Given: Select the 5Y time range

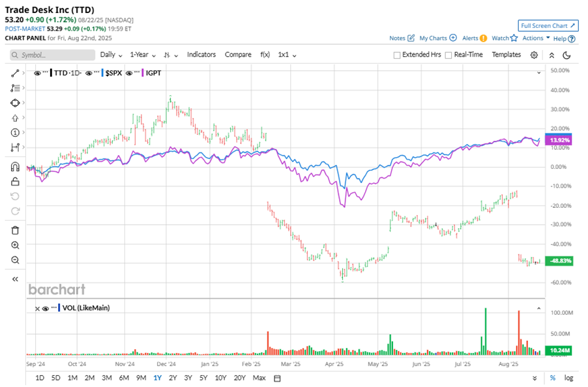Looking at the screenshot, I should coord(203,378).
